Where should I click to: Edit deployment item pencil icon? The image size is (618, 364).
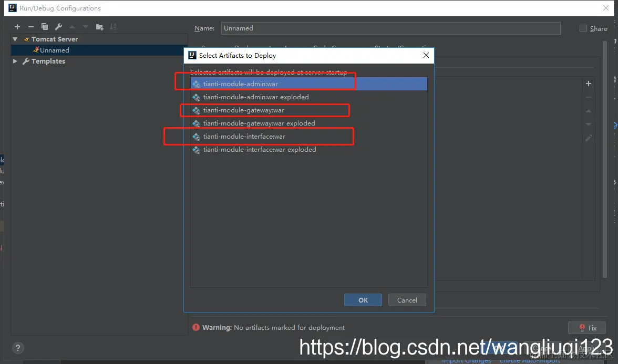(x=589, y=138)
